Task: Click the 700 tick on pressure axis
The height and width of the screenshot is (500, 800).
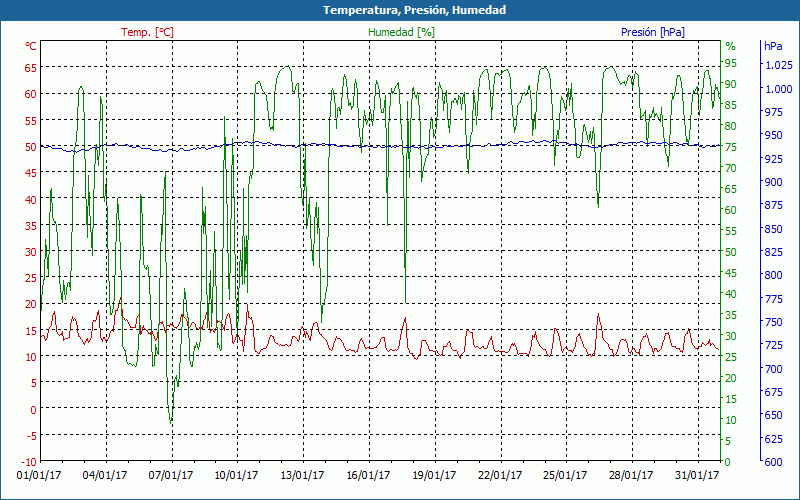Action: click(773, 369)
